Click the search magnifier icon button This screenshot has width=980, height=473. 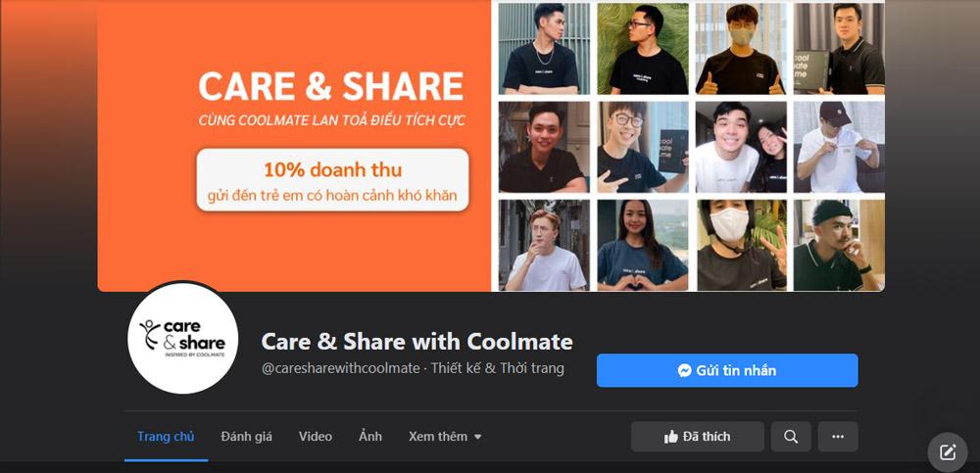tap(791, 437)
